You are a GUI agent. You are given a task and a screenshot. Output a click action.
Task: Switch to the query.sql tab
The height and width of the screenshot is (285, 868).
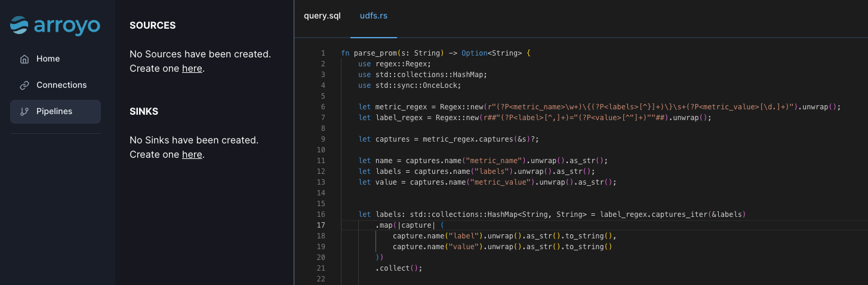(x=322, y=16)
